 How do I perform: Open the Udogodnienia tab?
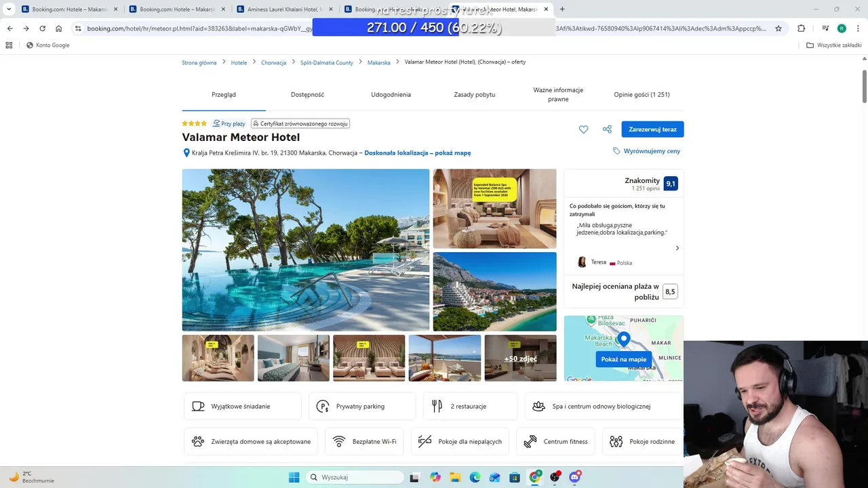click(x=391, y=95)
